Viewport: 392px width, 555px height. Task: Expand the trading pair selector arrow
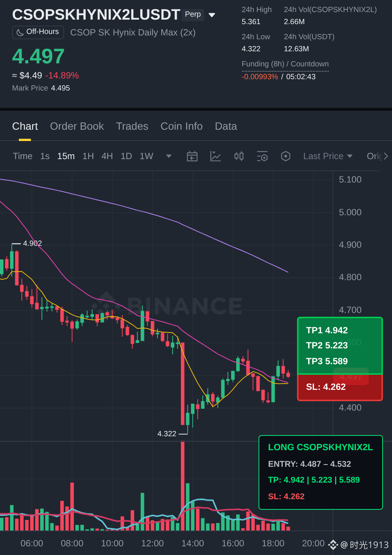pyautogui.click(x=212, y=15)
